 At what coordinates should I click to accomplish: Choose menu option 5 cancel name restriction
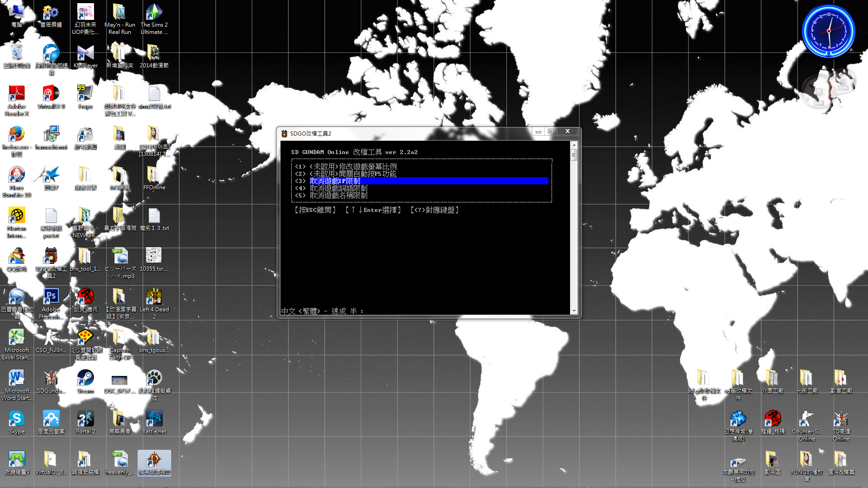[338, 195]
